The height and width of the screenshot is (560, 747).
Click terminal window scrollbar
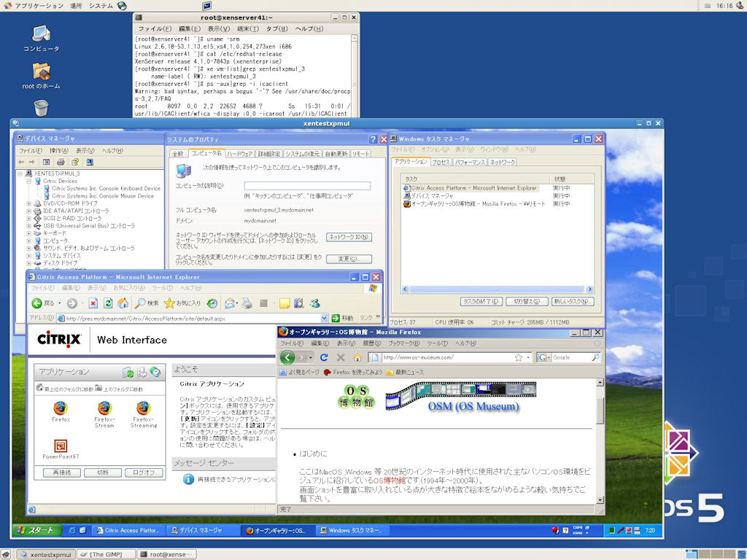(354, 75)
